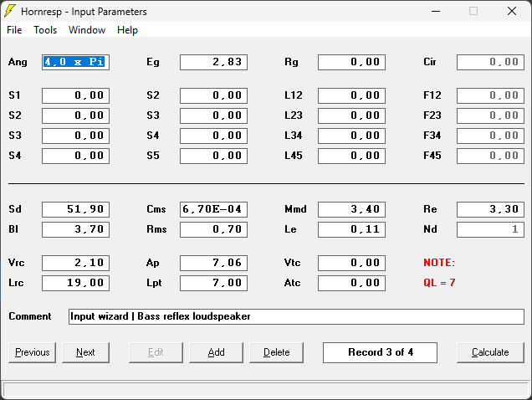Image resolution: width=532 pixels, height=400 pixels.
Task: Open the File menu
Action: pos(14,30)
